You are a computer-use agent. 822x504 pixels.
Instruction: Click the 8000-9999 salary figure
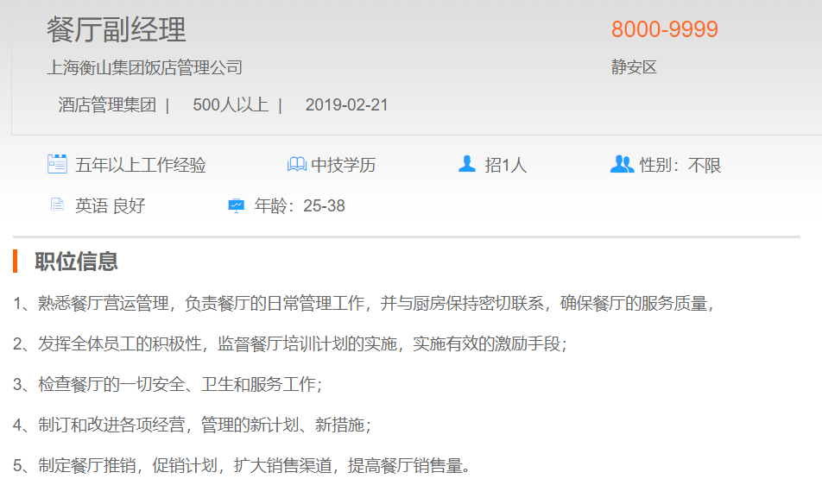point(664,29)
